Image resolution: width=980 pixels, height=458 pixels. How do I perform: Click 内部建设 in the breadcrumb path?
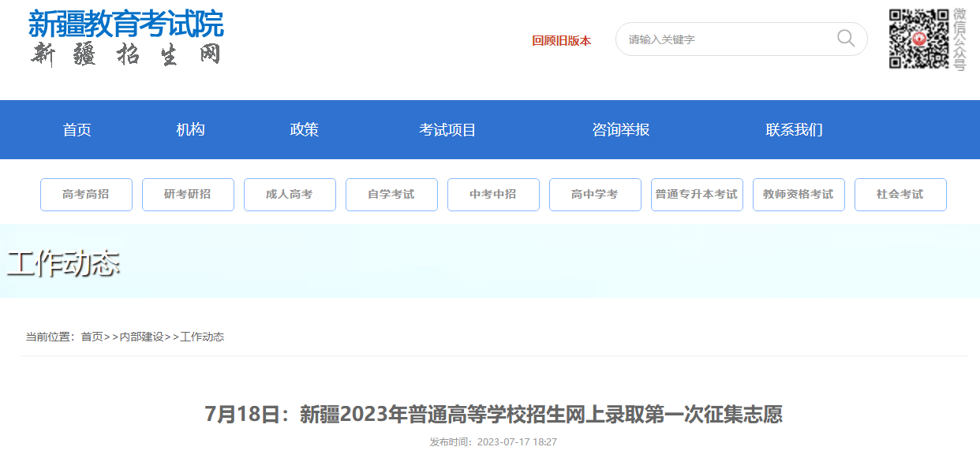(141, 337)
